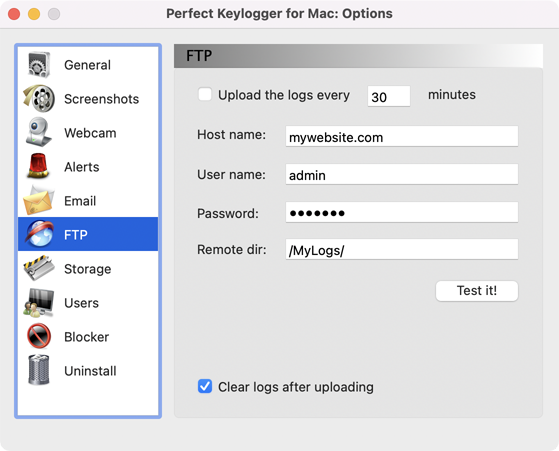The width and height of the screenshot is (559, 451).
Task: Click the upload minutes interval box
Action: pyautogui.click(x=389, y=96)
